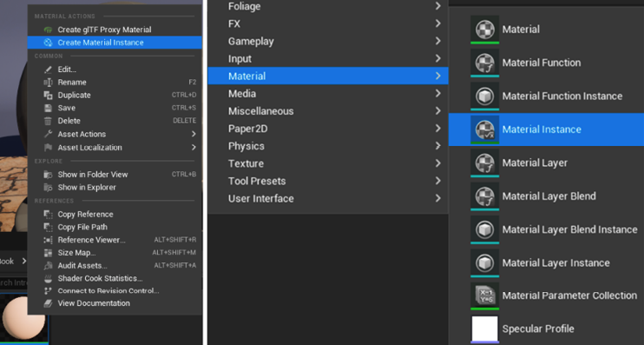Screen dimensions: 644x345
Task: Click the Duplicate icon
Action: coord(48,95)
